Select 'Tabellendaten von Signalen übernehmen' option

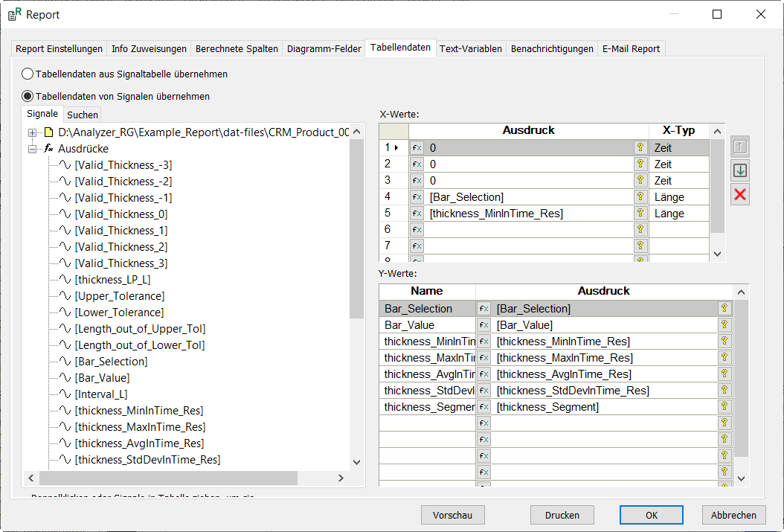28,96
